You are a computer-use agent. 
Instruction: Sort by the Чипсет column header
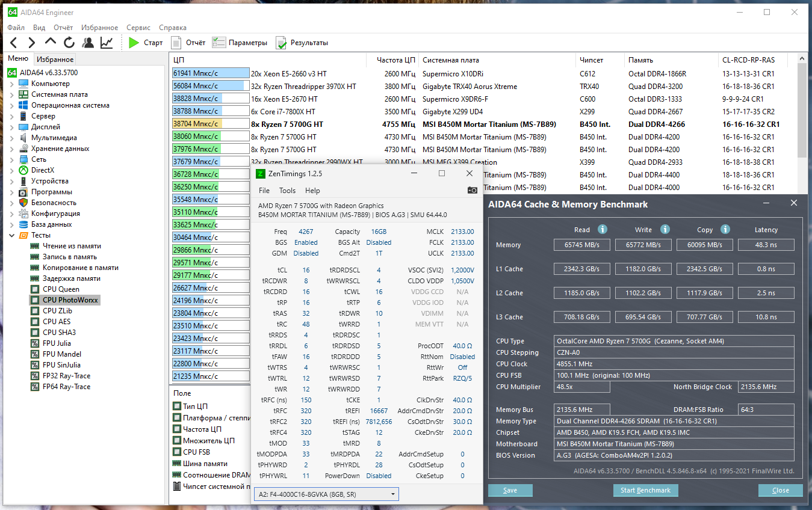coord(600,60)
